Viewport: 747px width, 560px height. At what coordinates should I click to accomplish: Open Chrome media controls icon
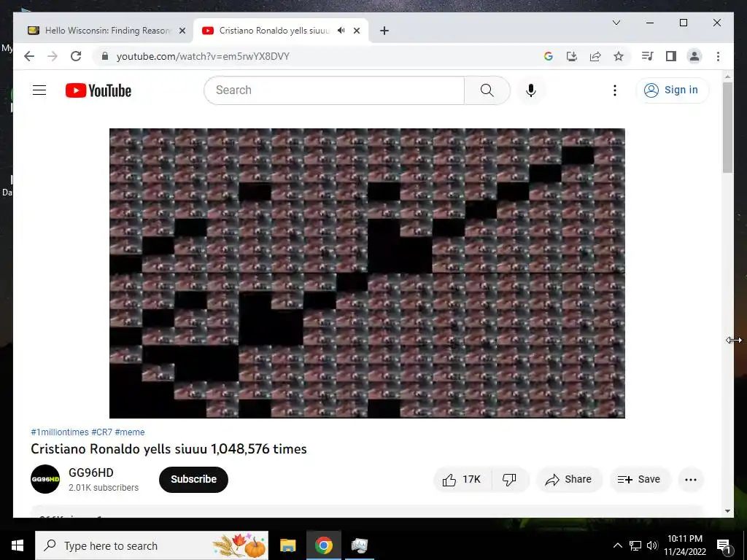(x=647, y=56)
